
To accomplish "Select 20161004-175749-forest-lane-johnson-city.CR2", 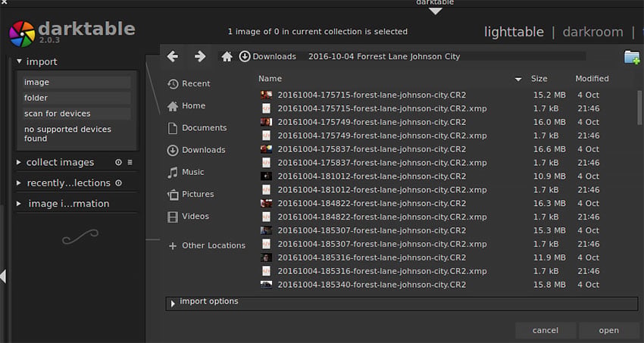I will pyautogui.click(x=372, y=122).
